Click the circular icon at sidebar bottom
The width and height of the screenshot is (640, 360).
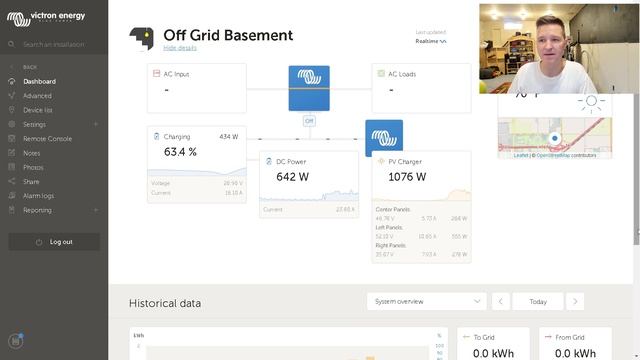[x=16, y=340]
